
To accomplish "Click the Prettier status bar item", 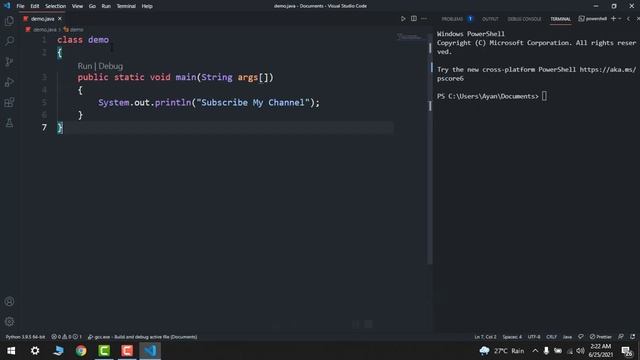I will point(600,337).
